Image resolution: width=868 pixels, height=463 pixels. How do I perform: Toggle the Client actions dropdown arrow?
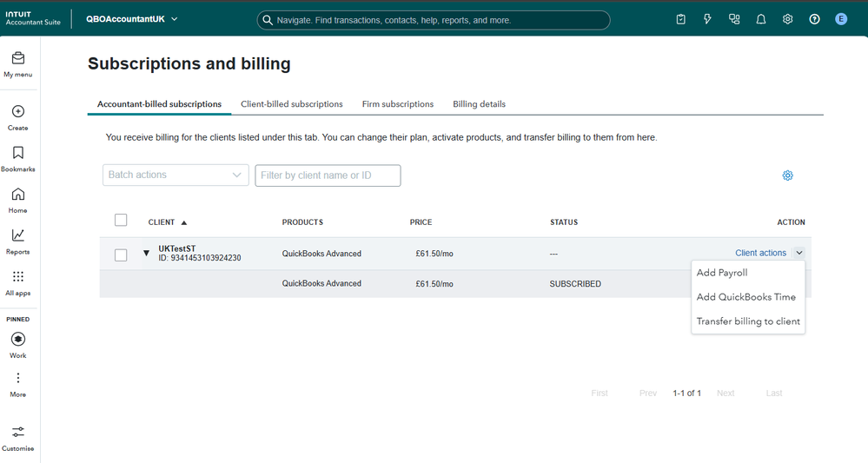[798, 253]
